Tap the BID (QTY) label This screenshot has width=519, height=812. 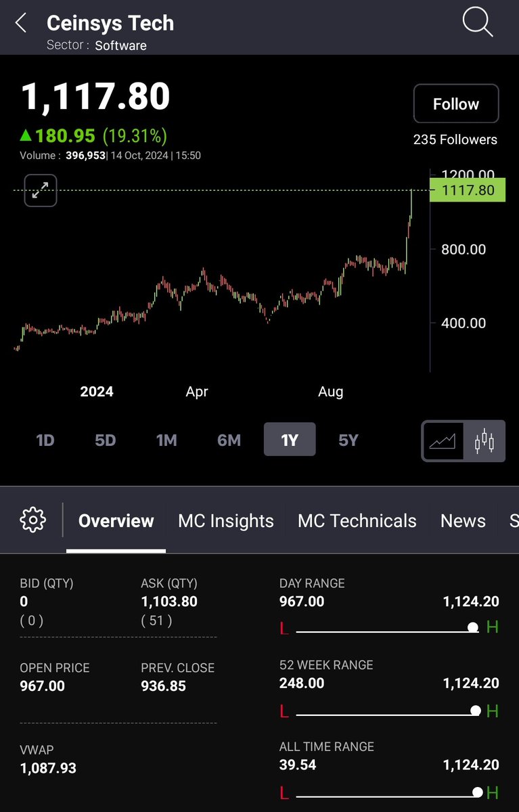[x=47, y=583]
